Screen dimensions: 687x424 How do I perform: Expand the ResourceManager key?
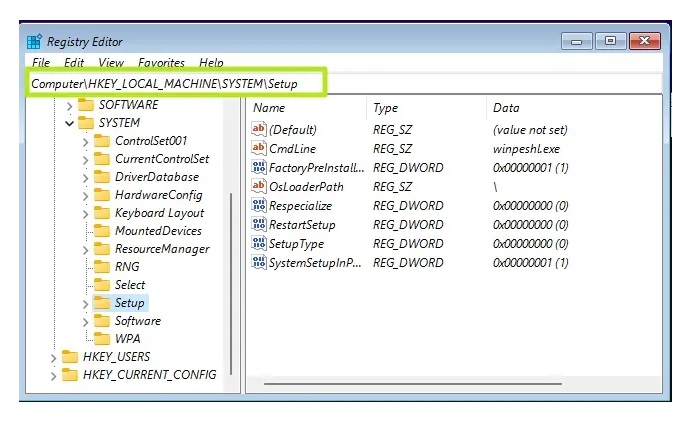[85, 250]
